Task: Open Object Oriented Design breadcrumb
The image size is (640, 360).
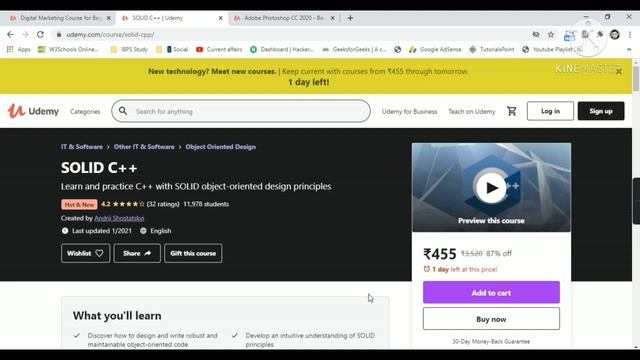Action: pyautogui.click(x=221, y=147)
